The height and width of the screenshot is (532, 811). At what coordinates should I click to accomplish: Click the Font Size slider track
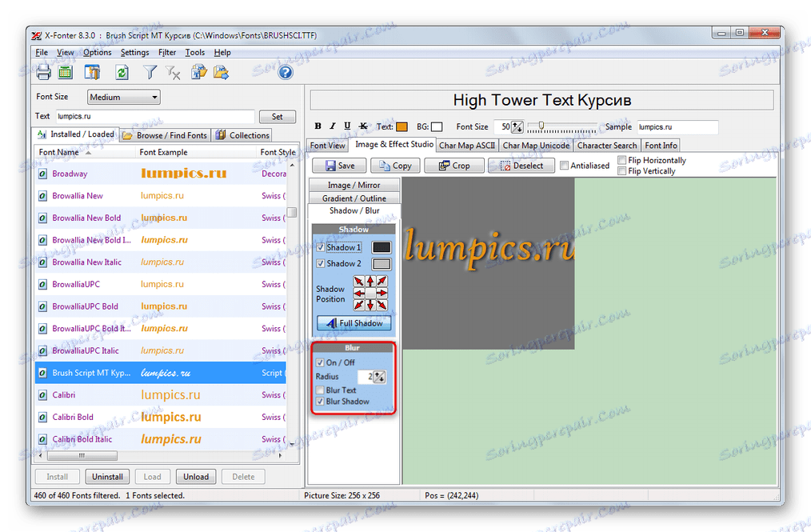tap(562, 126)
